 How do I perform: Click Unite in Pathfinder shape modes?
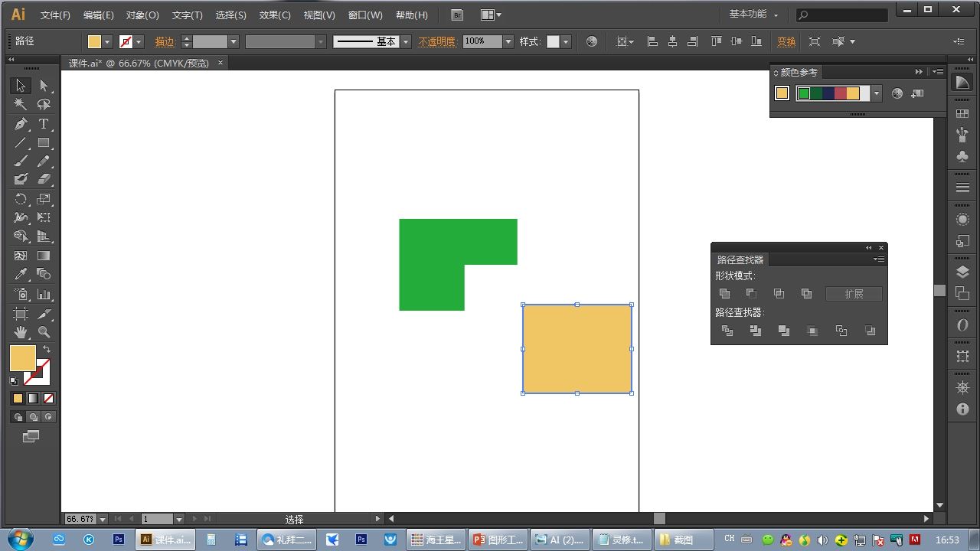[724, 294]
